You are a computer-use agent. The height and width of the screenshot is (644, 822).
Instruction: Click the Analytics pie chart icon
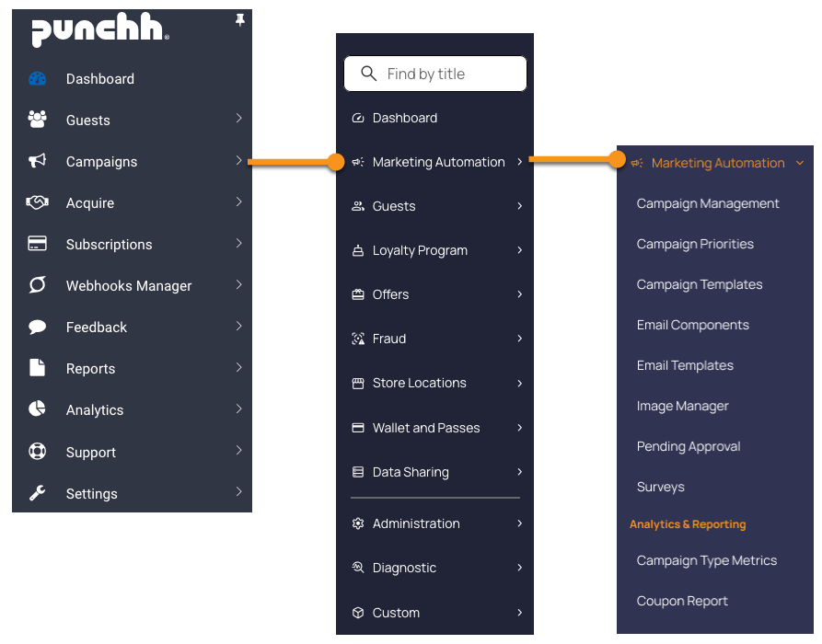pyautogui.click(x=37, y=408)
